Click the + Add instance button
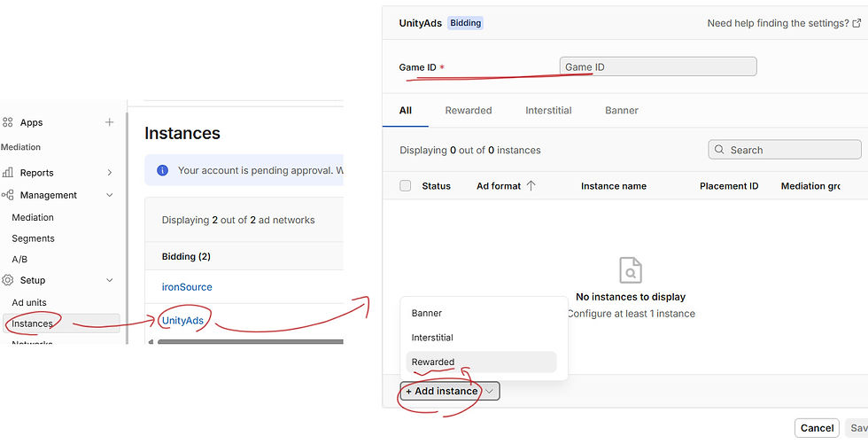Screen dimensions: 868x444 (450, 392)
